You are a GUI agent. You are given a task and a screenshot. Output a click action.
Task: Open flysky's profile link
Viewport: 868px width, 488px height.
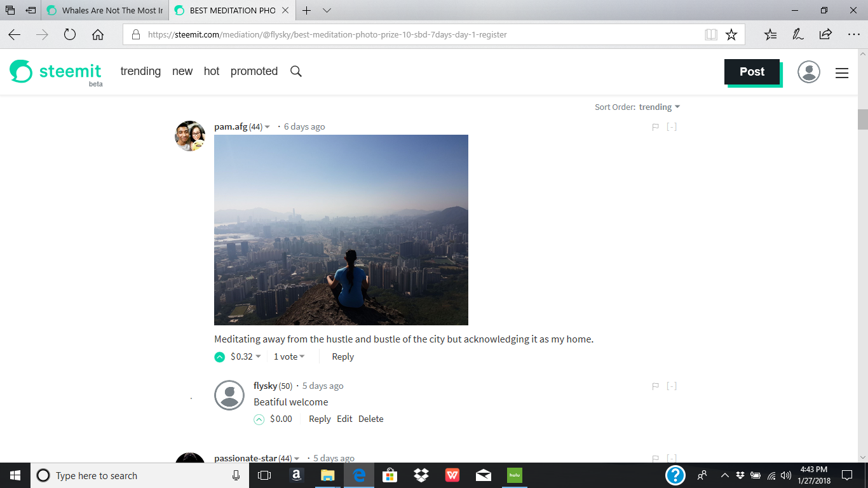[266, 386]
